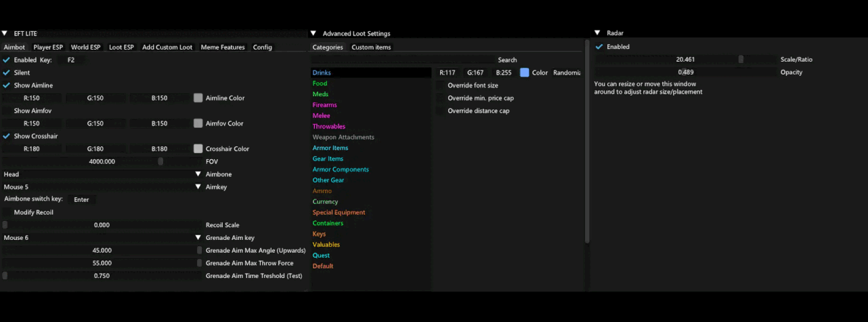Open the blue Drinks color swatch
The height and width of the screenshot is (322, 868).
click(525, 73)
